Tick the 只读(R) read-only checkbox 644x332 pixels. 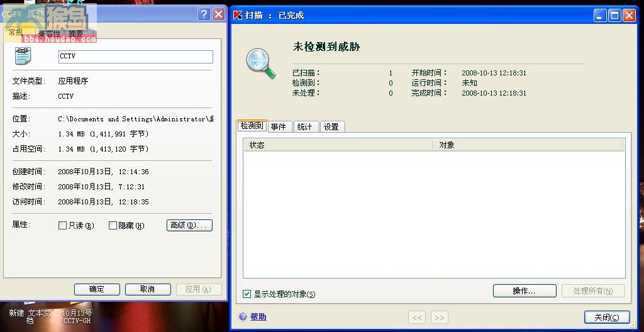(x=62, y=226)
